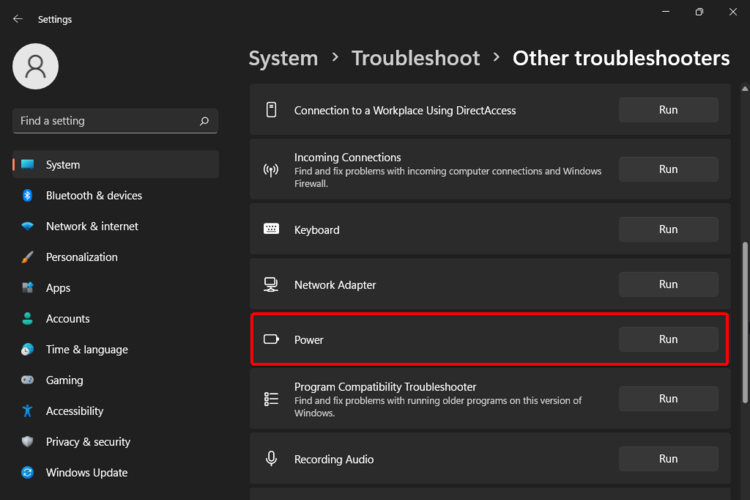
Task: Go back to System breadcrumb
Action: click(283, 58)
